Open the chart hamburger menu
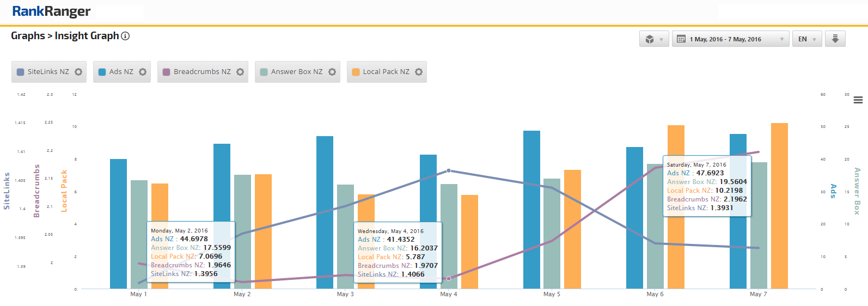 pos(858,100)
